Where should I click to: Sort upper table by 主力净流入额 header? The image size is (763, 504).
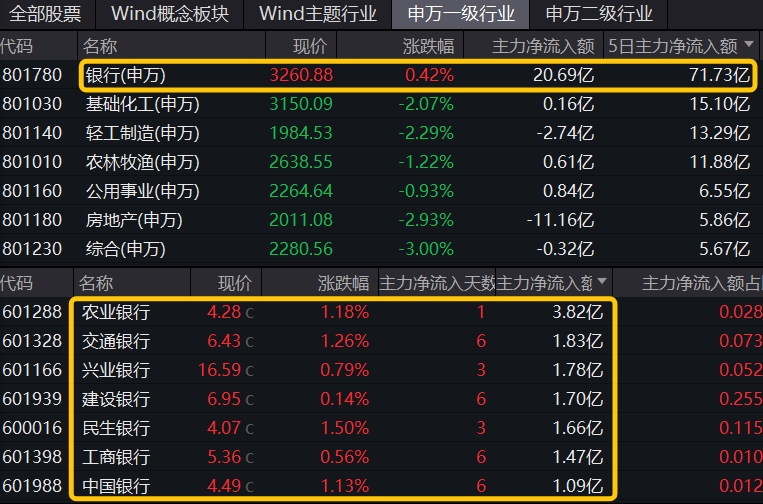pos(533,46)
